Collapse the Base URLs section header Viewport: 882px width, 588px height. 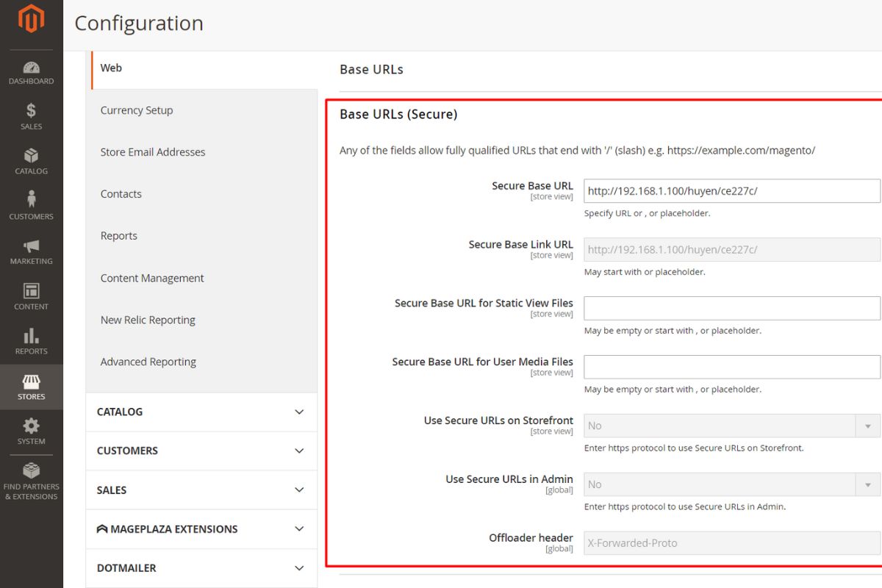pos(371,70)
